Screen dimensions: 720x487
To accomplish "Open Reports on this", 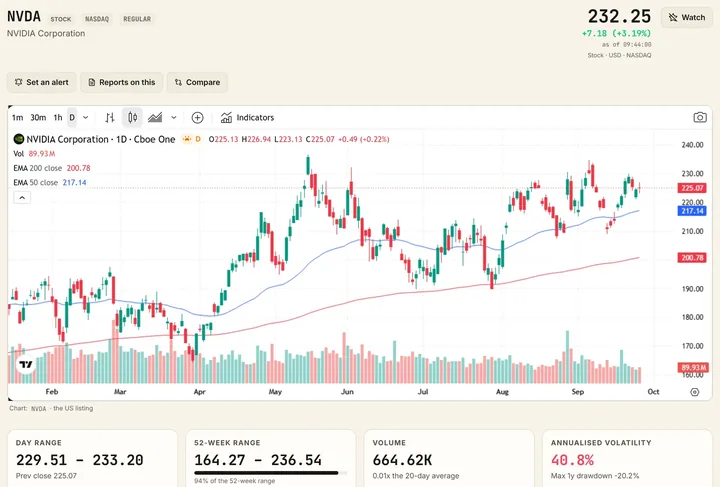I will pyautogui.click(x=122, y=82).
